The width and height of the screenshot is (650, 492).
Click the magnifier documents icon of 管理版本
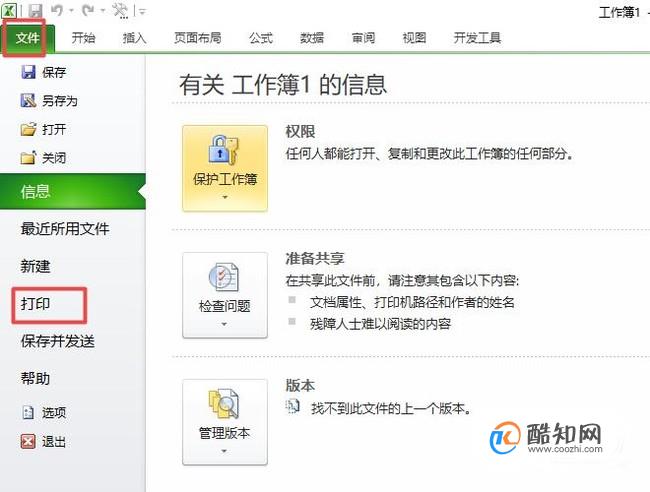[x=223, y=403]
